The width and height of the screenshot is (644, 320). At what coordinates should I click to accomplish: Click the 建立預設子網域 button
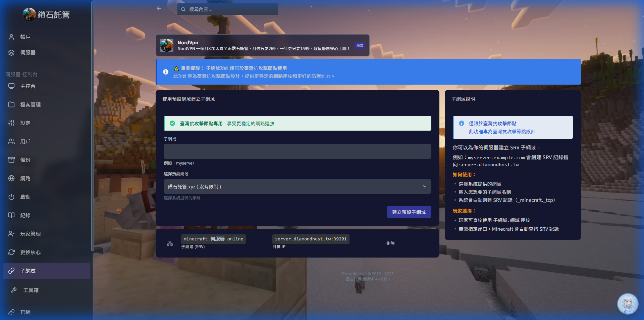409,212
